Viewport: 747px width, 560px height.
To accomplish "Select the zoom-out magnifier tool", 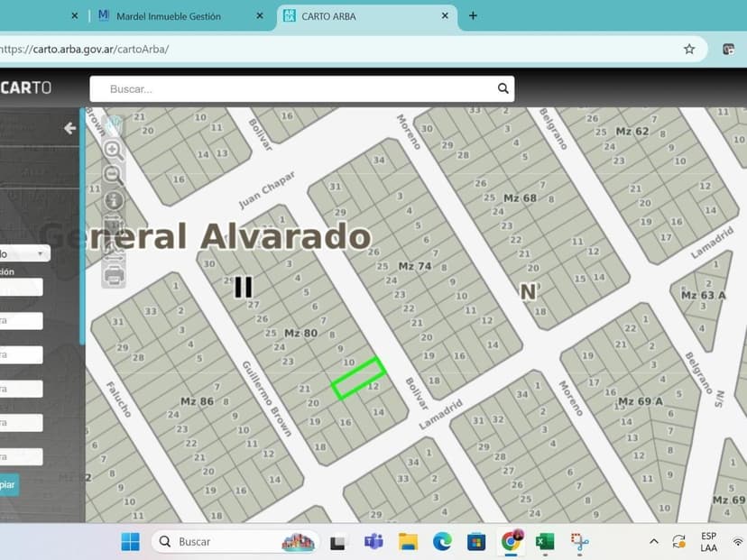I will tap(113, 173).
